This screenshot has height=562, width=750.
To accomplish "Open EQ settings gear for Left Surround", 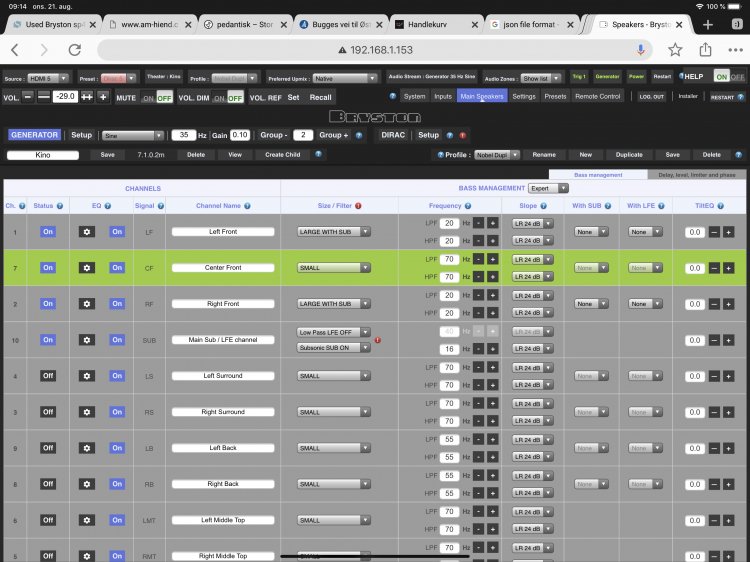I will [87, 376].
